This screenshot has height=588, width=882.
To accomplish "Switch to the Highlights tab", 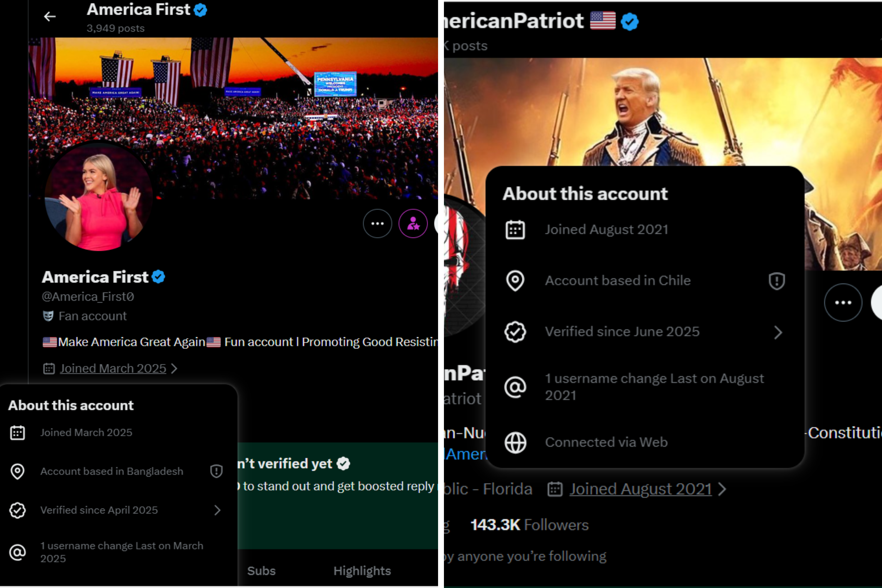I will point(362,571).
